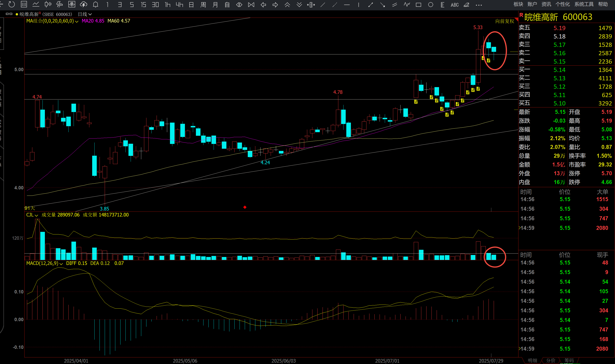Switch to the 筹码 tab

tap(569, 360)
